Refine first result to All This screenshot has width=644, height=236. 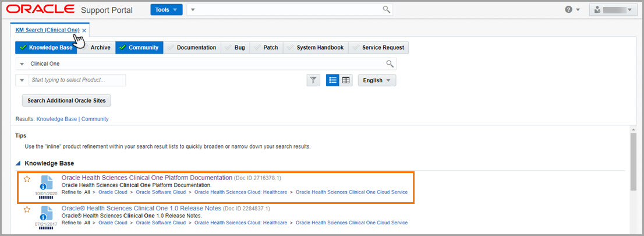[87, 192]
